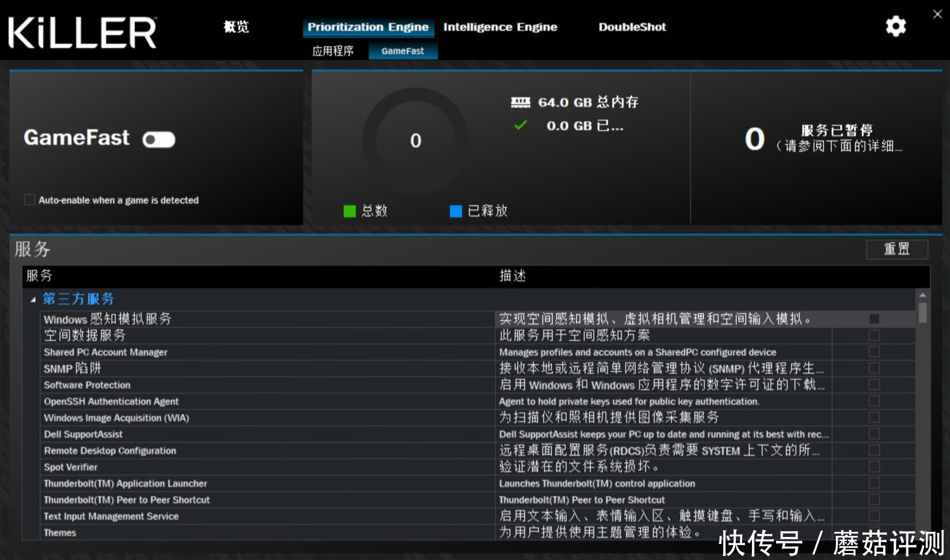The height and width of the screenshot is (560, 950).
Task: Check the Thunderbolt(TM) Application Launcher checkbox
Action: tap(874, 483)
